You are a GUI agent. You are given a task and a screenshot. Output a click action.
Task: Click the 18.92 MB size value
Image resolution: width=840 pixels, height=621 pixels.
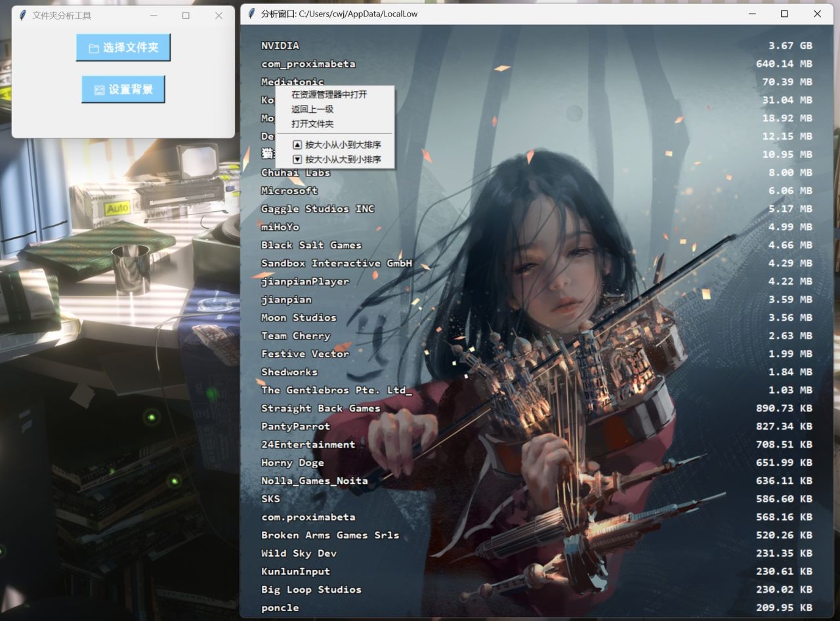click(787, 118)
